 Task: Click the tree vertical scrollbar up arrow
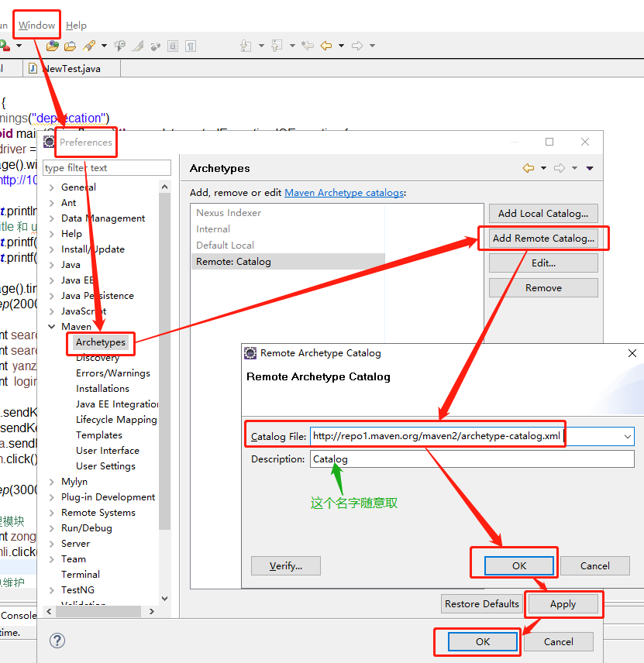tap(164, 187)
